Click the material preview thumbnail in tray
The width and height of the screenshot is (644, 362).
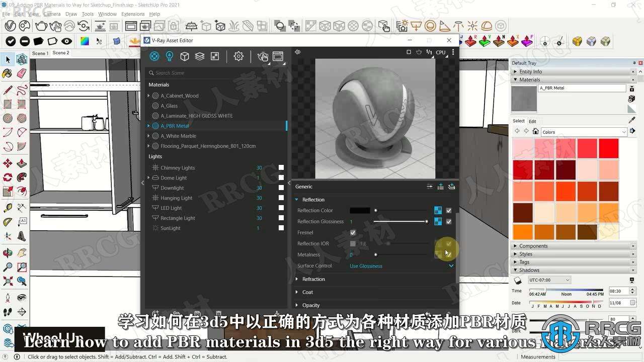click(524, 99)
